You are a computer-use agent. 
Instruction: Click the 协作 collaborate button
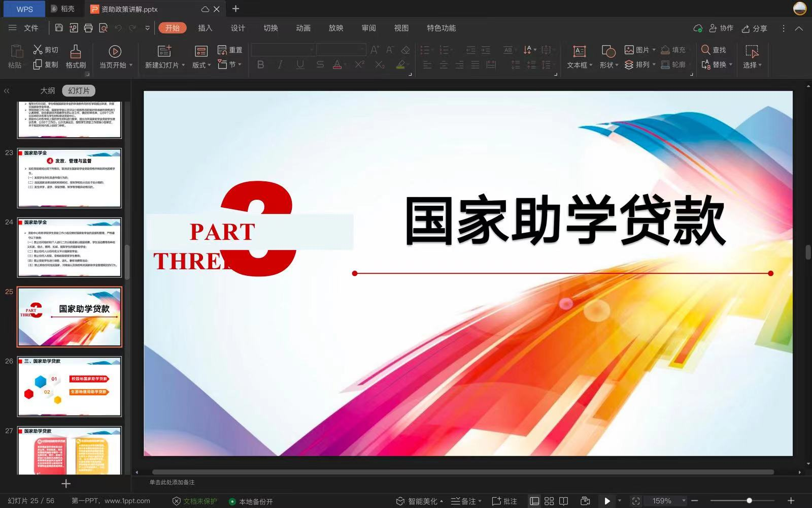pyautogui.click(x=721, y=28)
